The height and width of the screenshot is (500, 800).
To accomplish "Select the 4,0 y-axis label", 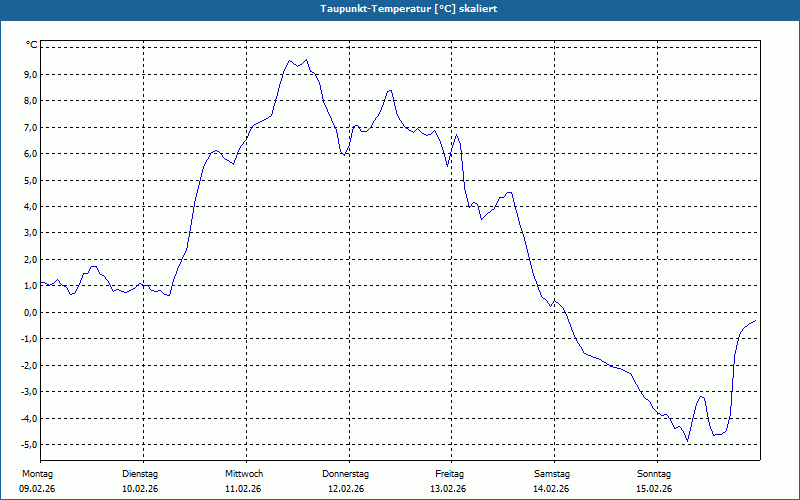I will tap(31, 207).
